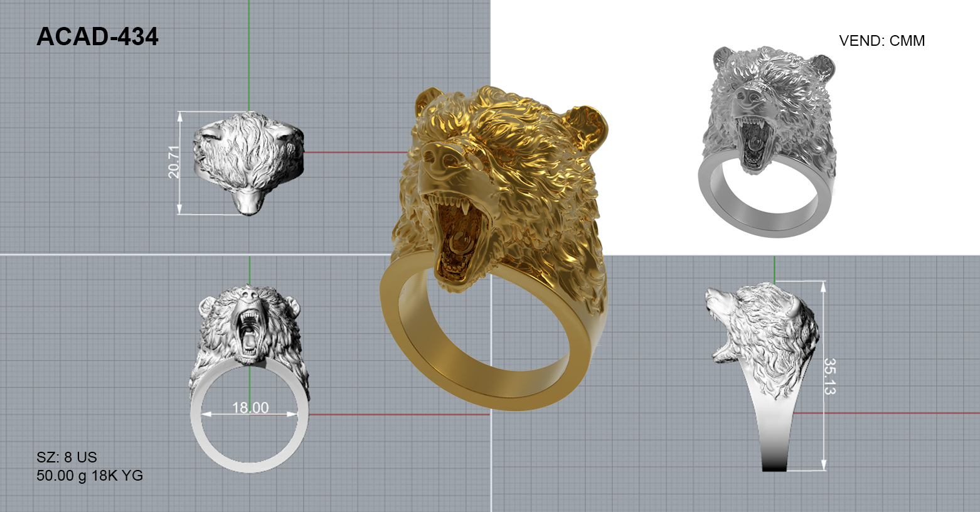Click the VEND: CMM vendor label
This screenshot has height=512, width=980.
point(882,41)
